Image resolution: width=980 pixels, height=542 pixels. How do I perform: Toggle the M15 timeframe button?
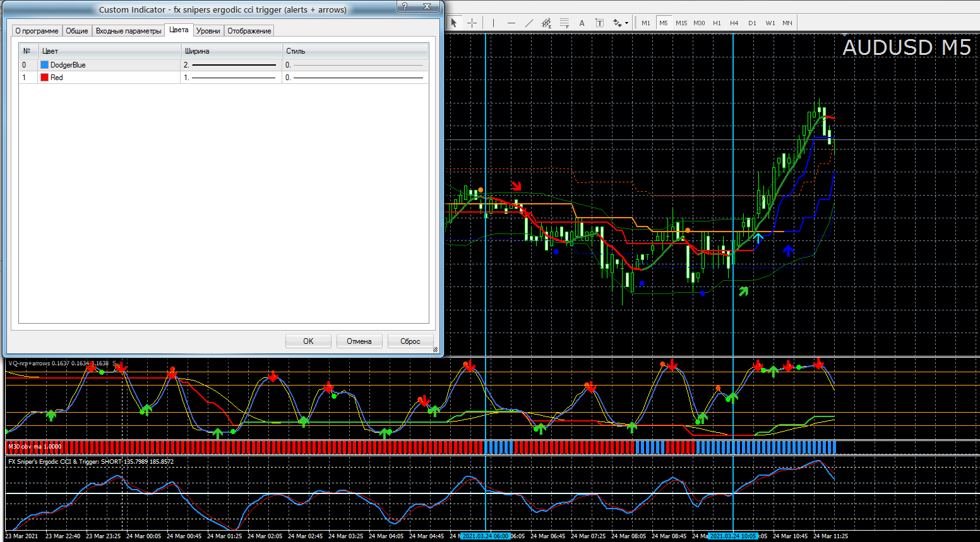point(681,23)
